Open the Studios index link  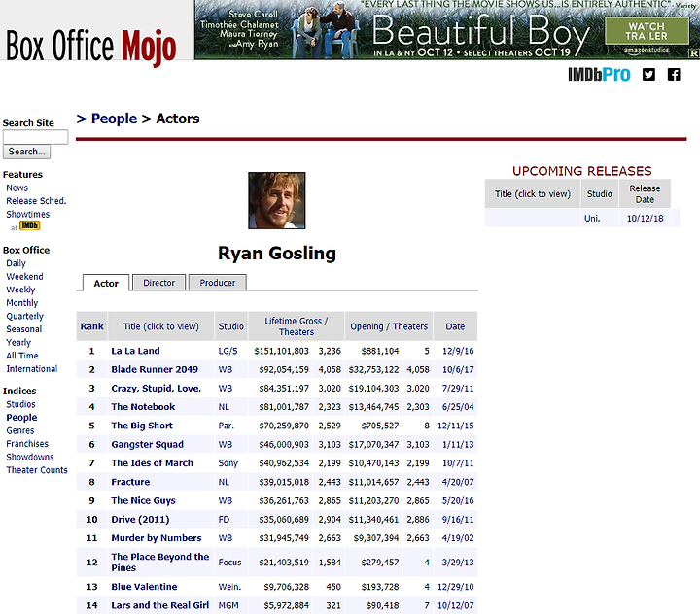[20, 404]
